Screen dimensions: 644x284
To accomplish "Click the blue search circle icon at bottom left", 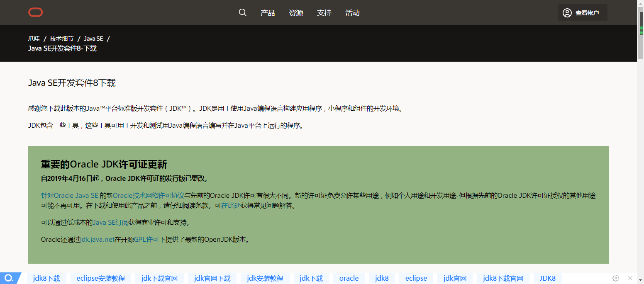I will coord(8,278).
